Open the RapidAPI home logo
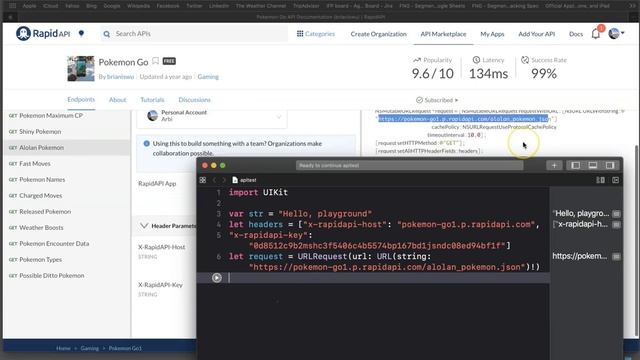This screenshot has height=360, width=640. [x=43, y=33]
